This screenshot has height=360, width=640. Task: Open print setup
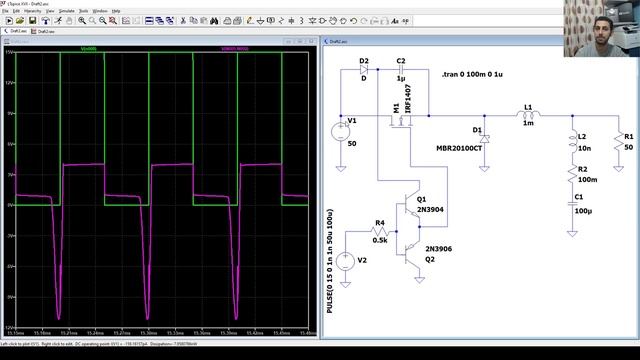click(227, 20)
